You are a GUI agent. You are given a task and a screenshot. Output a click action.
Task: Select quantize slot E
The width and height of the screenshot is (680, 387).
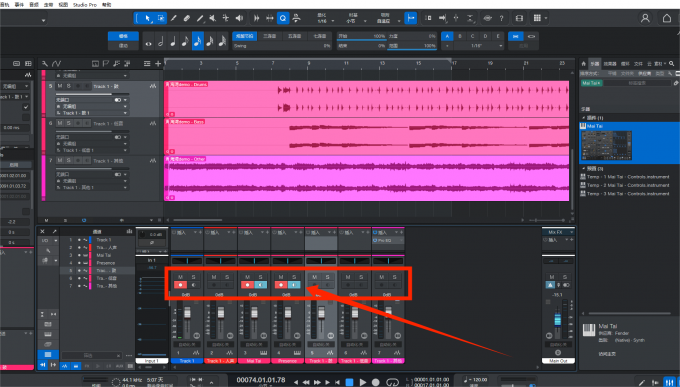(x=498, y=36)
